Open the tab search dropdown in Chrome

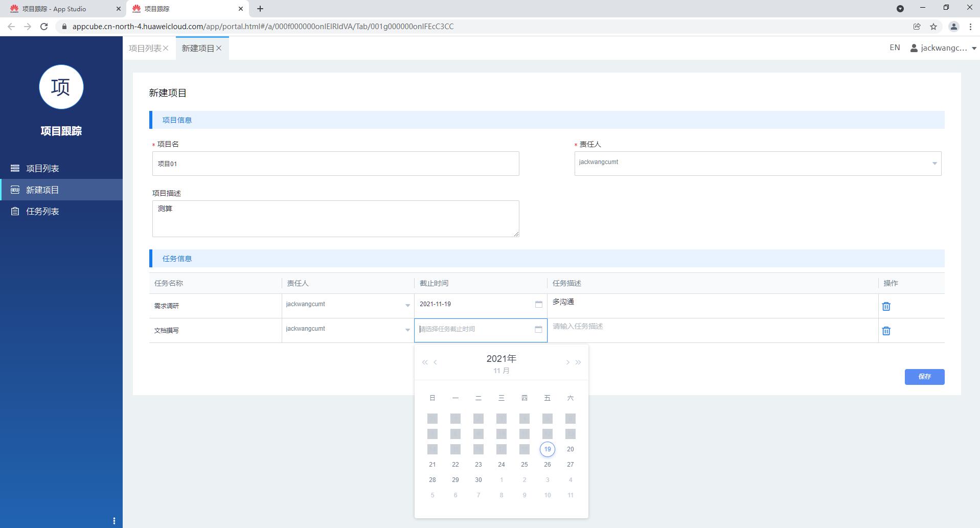[x=900, y=9]
